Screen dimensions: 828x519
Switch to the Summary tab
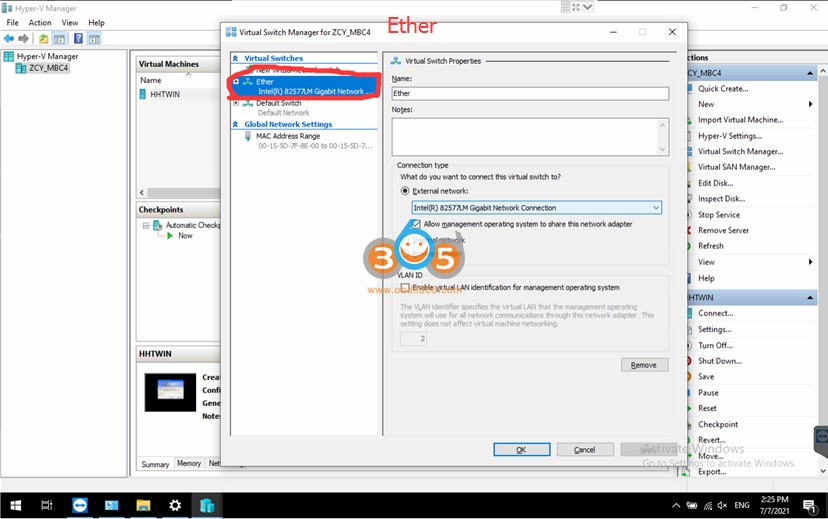pyautogui.click(x=155, y=464)
